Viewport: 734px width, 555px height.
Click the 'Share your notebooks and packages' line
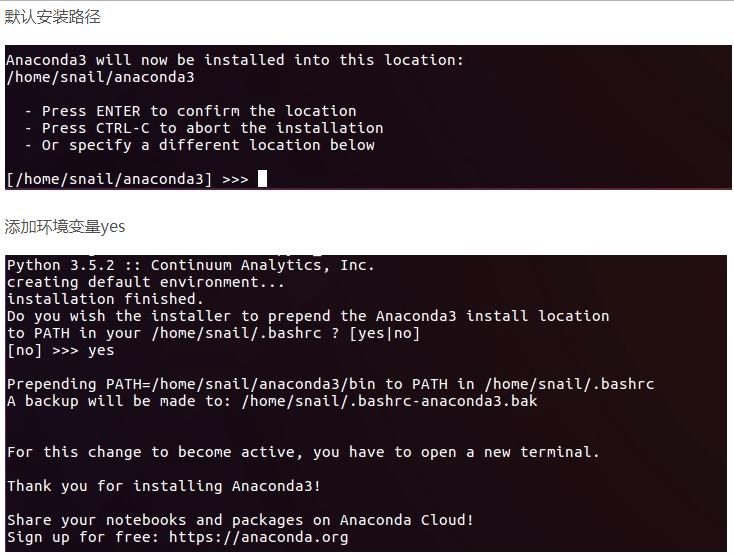tap(240, 520)
